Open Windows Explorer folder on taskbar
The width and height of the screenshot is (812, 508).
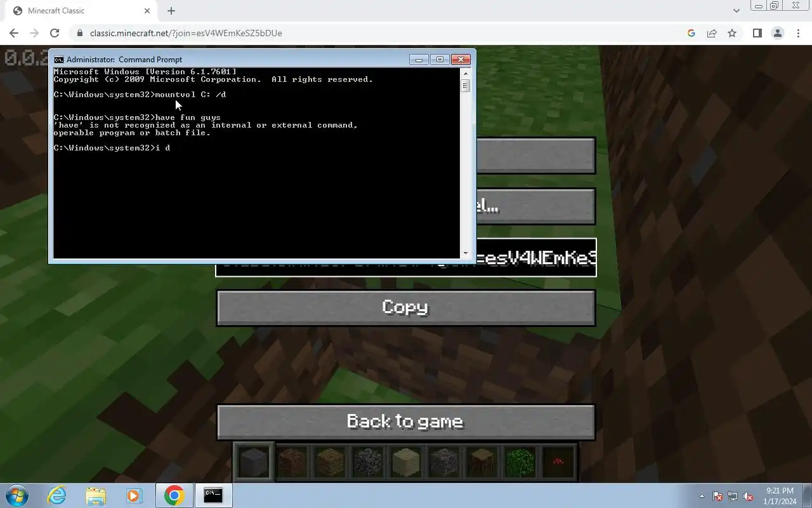point(95,495)
